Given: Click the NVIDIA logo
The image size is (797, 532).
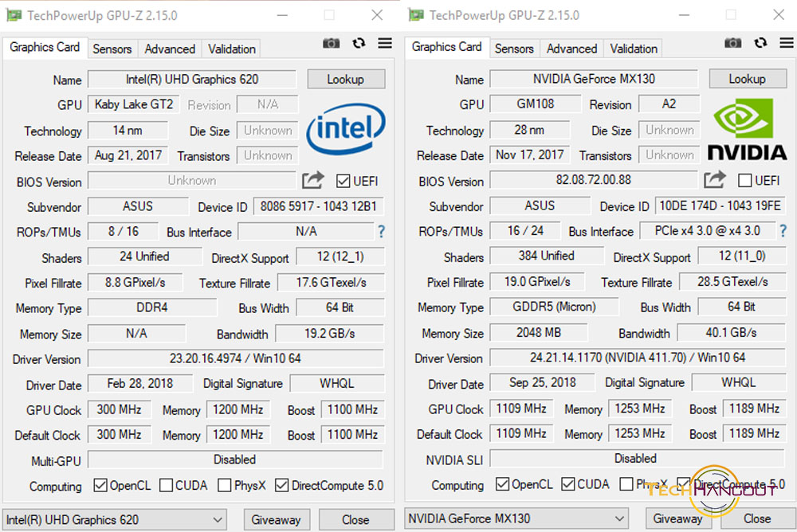Looking at the screenshot, I should click(x=748, y=130).
